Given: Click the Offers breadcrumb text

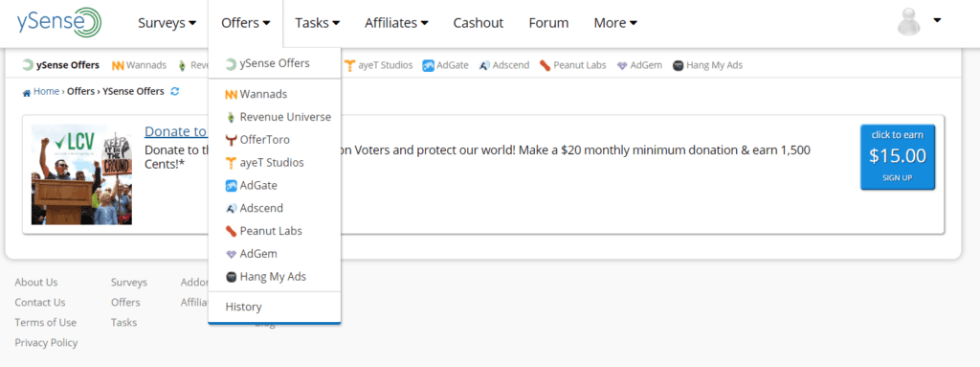Looking at the screenshot, I should [81, 91].
